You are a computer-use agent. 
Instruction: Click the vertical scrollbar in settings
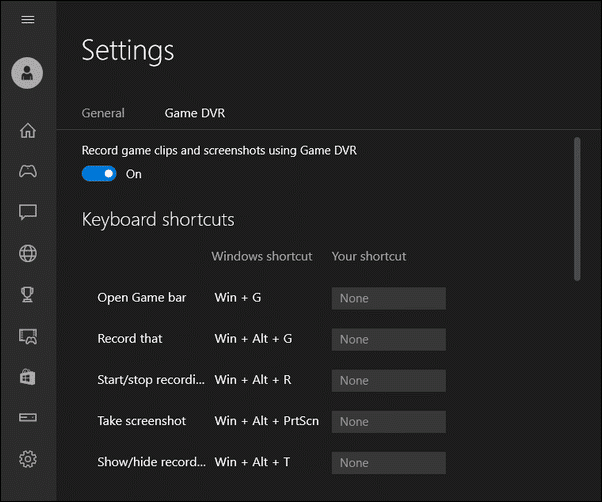(x=577, y=209)
